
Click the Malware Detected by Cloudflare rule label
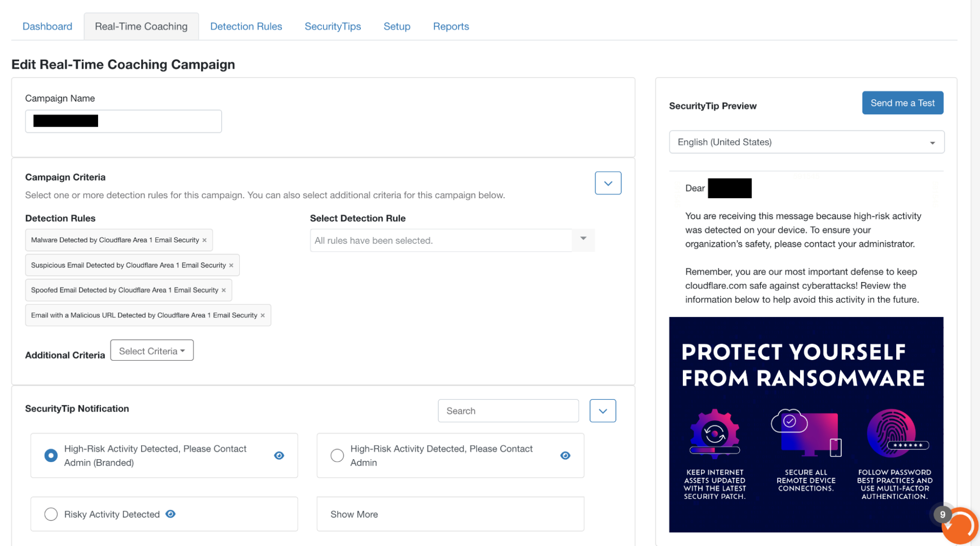coord(115,240)
